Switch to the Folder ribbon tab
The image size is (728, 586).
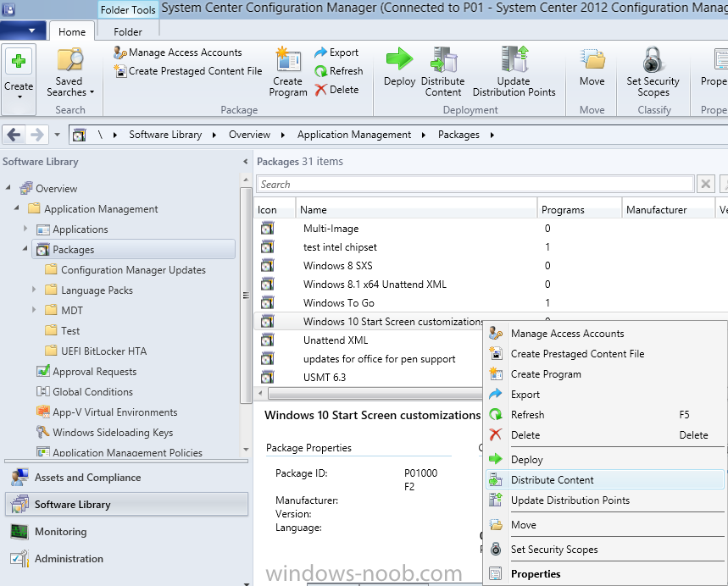pyautogui.click(x=128, y=32)
